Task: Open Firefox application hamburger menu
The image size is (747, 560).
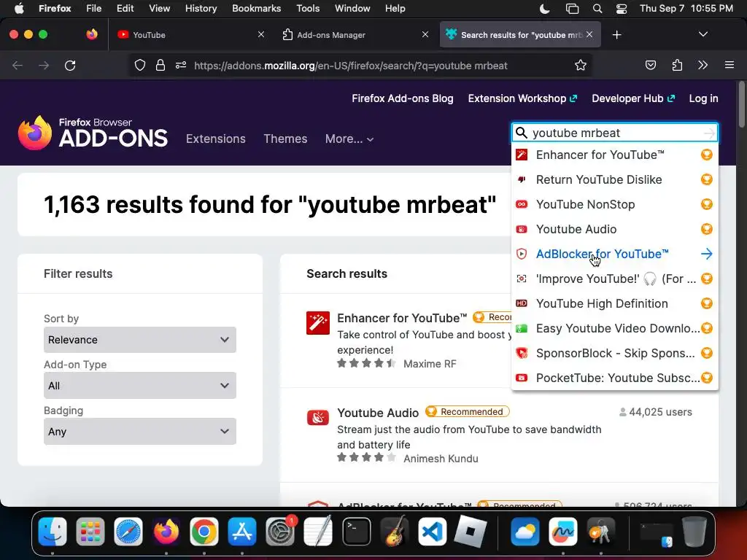Action: (x=729, y=65)
